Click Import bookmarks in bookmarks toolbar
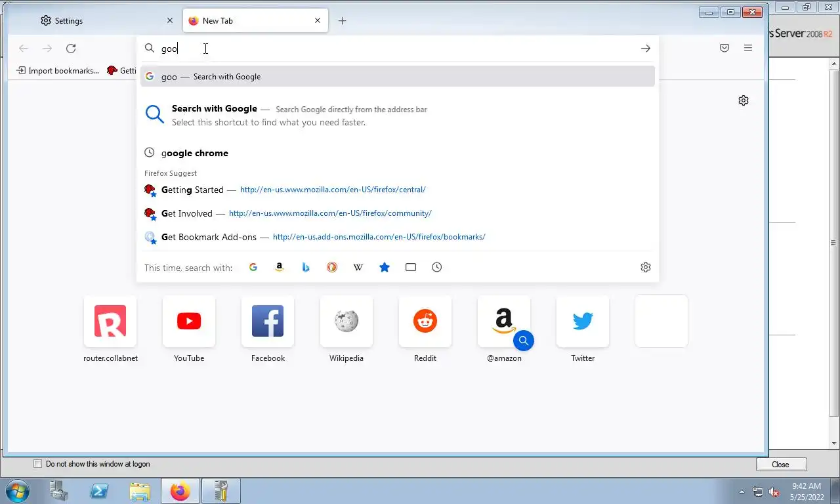 (x=58, y=70)
